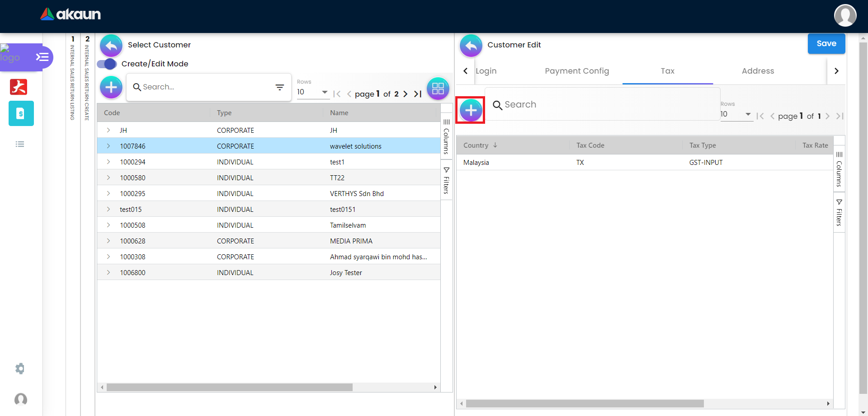Open the settings gear in left sidebar

[x=20, y=369]
